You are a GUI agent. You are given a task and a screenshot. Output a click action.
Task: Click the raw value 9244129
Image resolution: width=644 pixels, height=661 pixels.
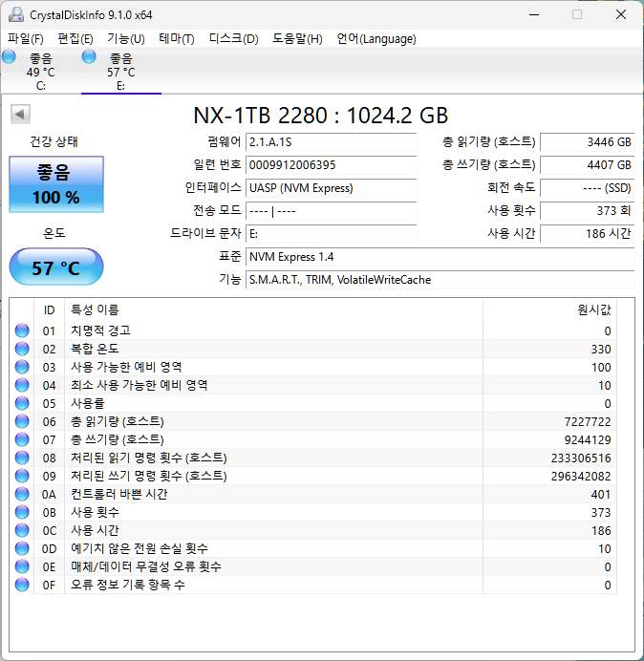[588, 439]
